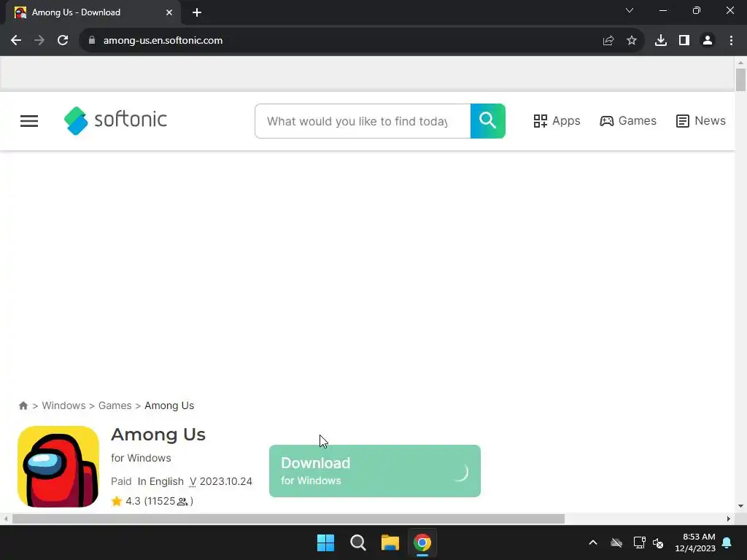Image resolution: width=747 pixels, height=560 pixels.
Task: Click the muted volume tray icon
Action: click(659, 542)
